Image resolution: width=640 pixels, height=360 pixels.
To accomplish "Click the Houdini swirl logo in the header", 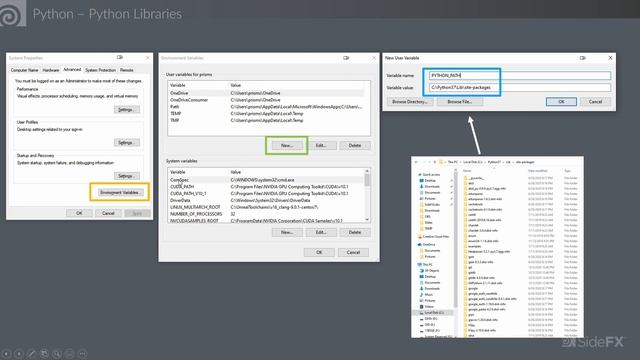I will point(12,13).
